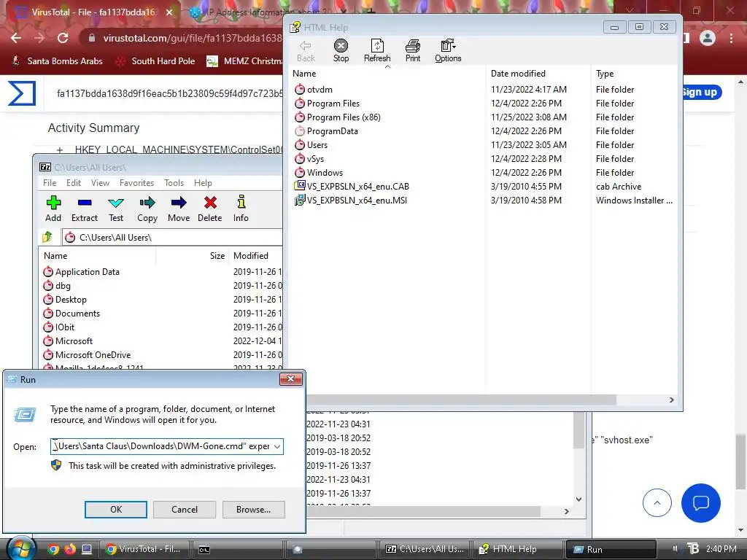The image size is (747, 560).
Task: Open the South Hard Pole bookmark
Action: coord(156,61)
